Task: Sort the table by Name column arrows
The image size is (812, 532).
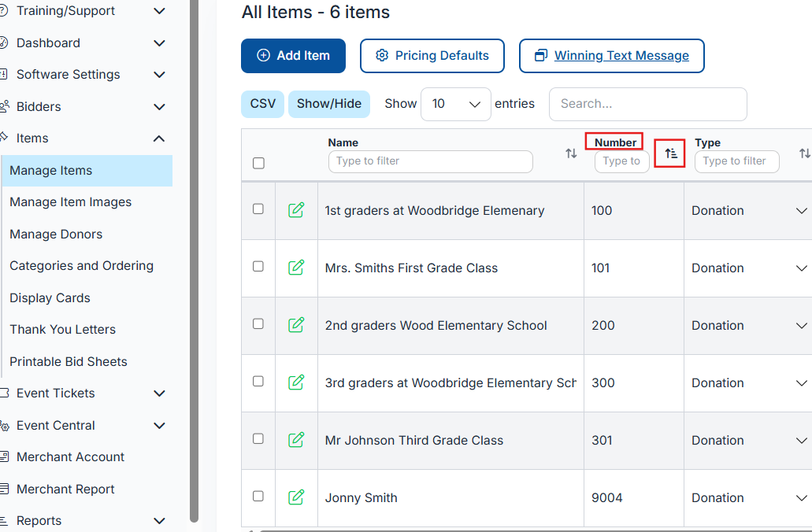Action: pyautogui.click(x=571, y=153)
